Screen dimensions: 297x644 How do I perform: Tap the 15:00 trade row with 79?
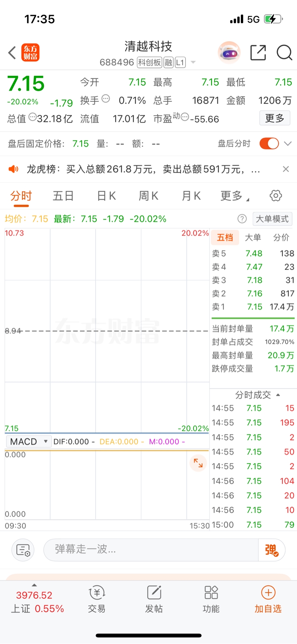pyautogui.click(x=253, y=525)
